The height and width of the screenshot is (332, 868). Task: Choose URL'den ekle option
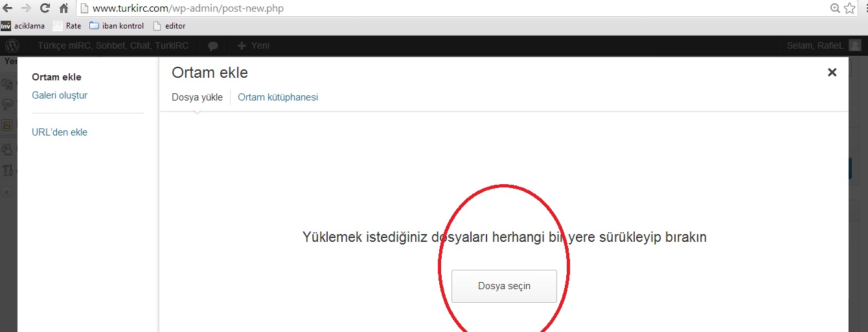click(60, 132)
